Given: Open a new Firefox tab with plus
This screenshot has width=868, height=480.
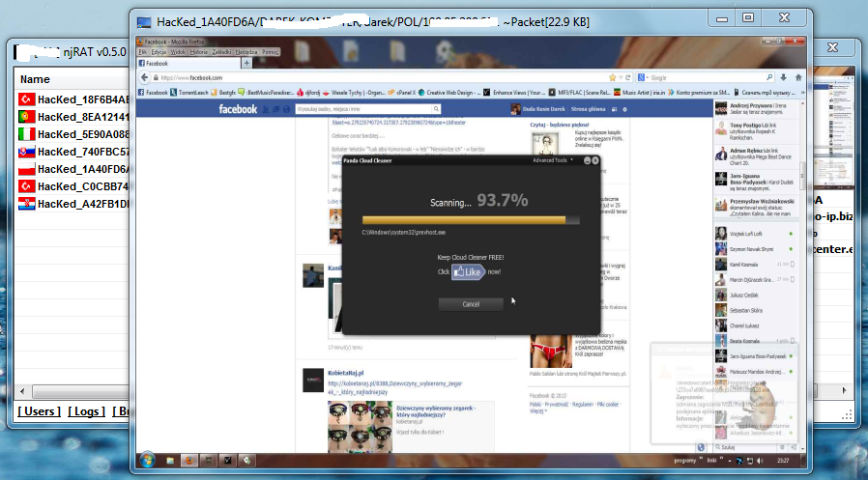Looking at the screenshot, I should [246, 64].
